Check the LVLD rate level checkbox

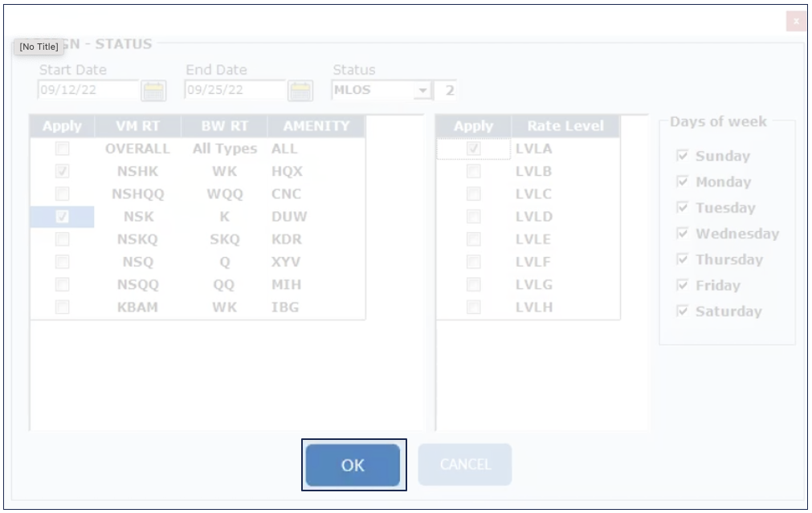coord(474,217)
